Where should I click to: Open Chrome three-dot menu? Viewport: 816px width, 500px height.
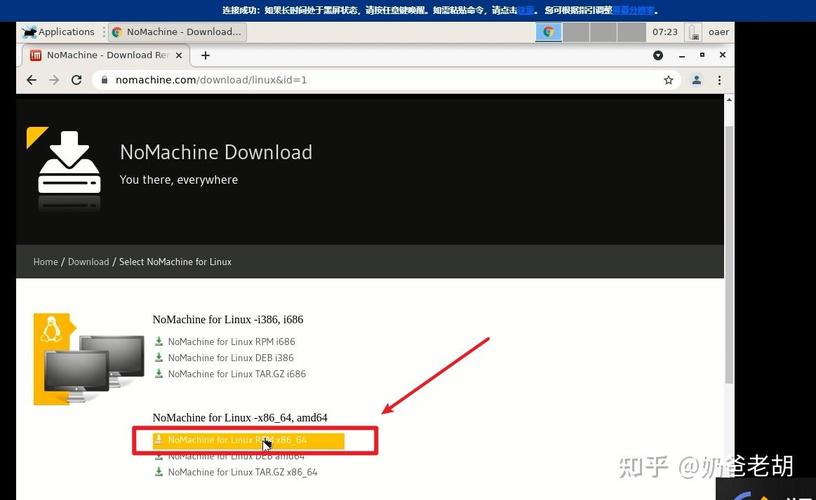[719, 80]
